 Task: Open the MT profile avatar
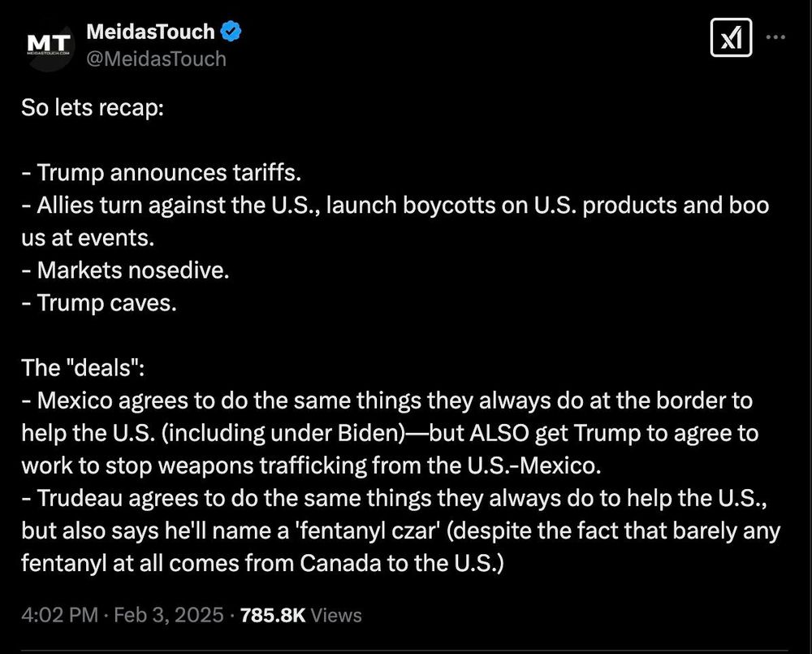click(x=49, y=45)
